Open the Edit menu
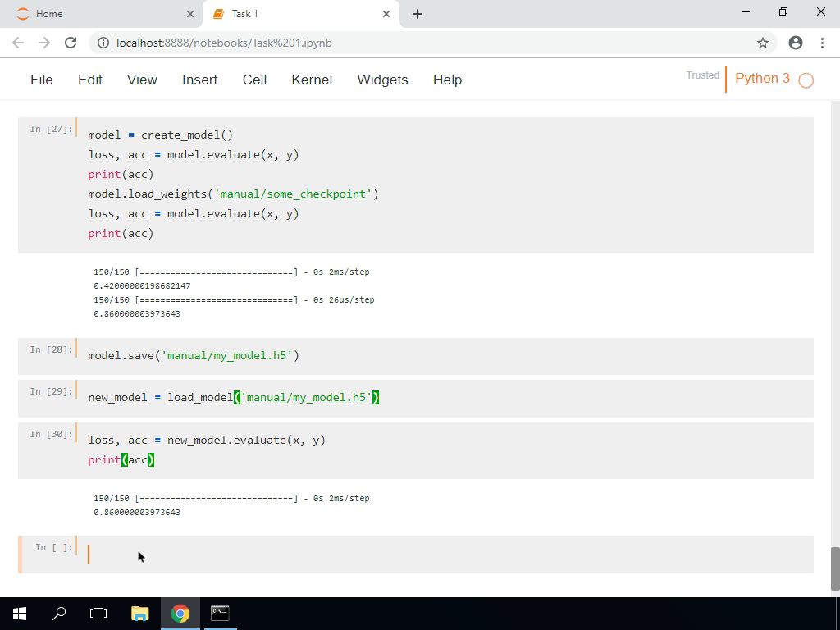The image size is (840, 630). point(90,80)
